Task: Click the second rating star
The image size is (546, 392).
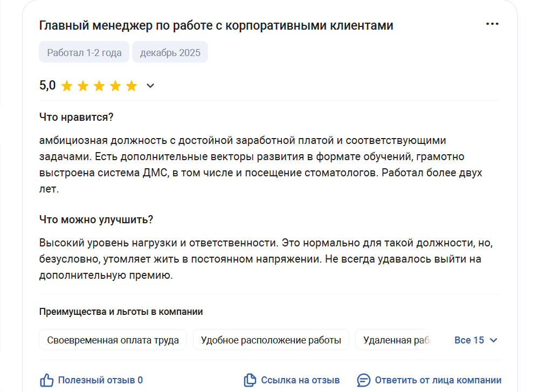Action: click(83, 86)
